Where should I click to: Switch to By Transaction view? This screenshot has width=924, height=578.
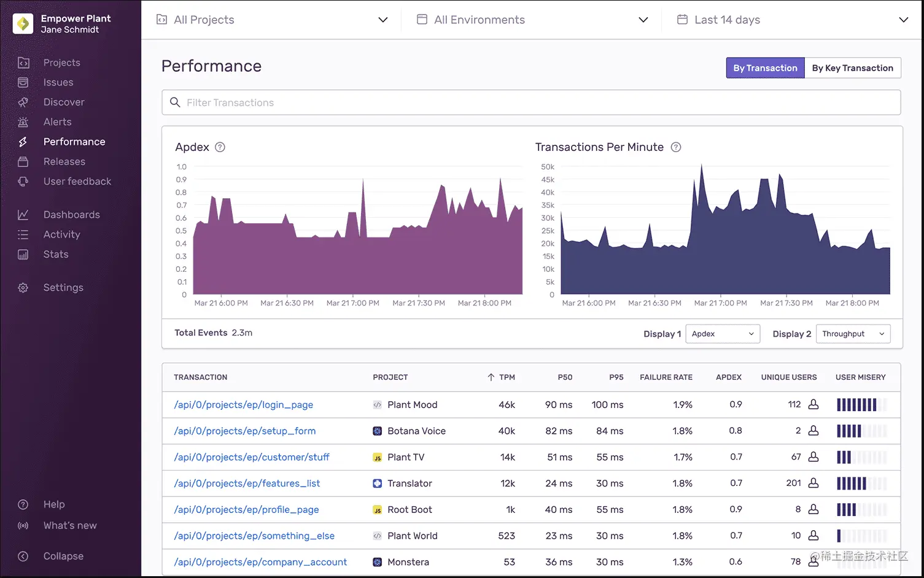pyautogui.click(x=765, y=68)
